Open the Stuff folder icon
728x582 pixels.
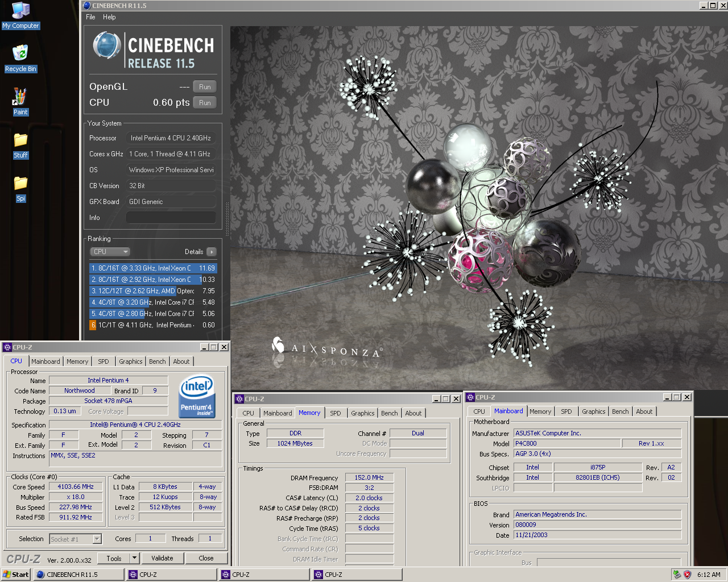click(20, 145)
